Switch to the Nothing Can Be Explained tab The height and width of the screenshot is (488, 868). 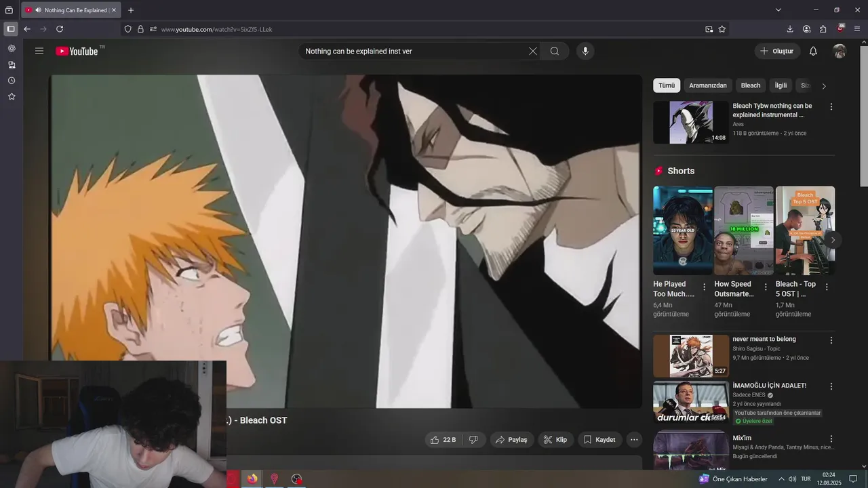[70, 10]
